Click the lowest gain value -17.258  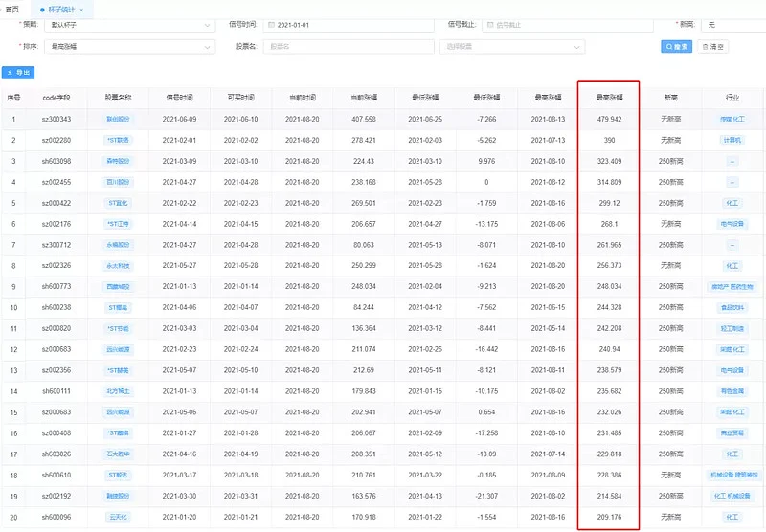(486, 432)
